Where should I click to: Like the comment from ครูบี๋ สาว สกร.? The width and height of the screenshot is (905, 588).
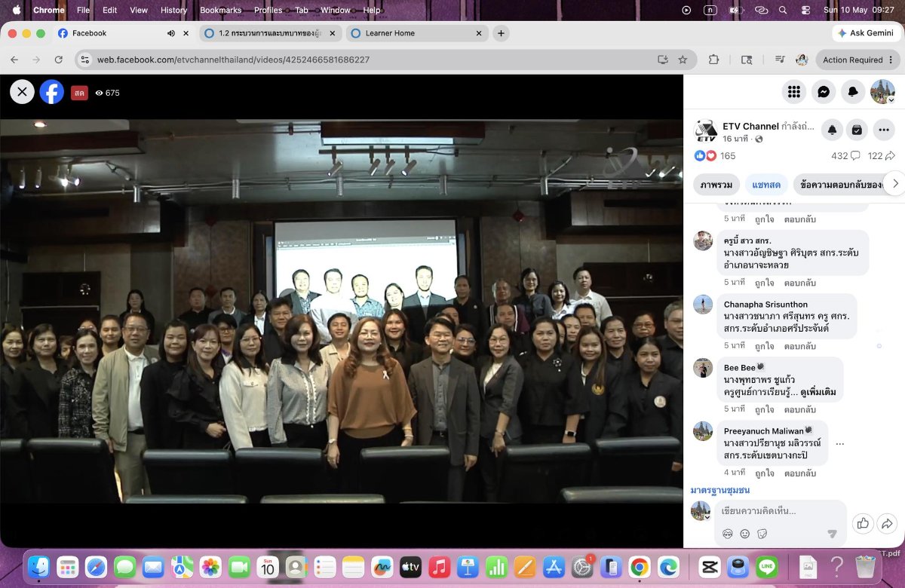click(765, 283)
